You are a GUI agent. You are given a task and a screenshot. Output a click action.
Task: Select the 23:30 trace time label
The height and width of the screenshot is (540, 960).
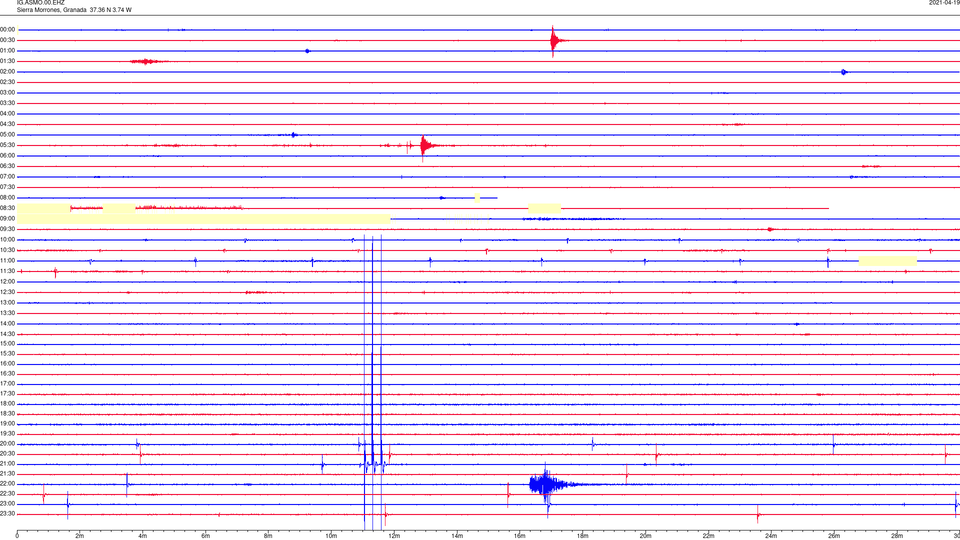8,514
